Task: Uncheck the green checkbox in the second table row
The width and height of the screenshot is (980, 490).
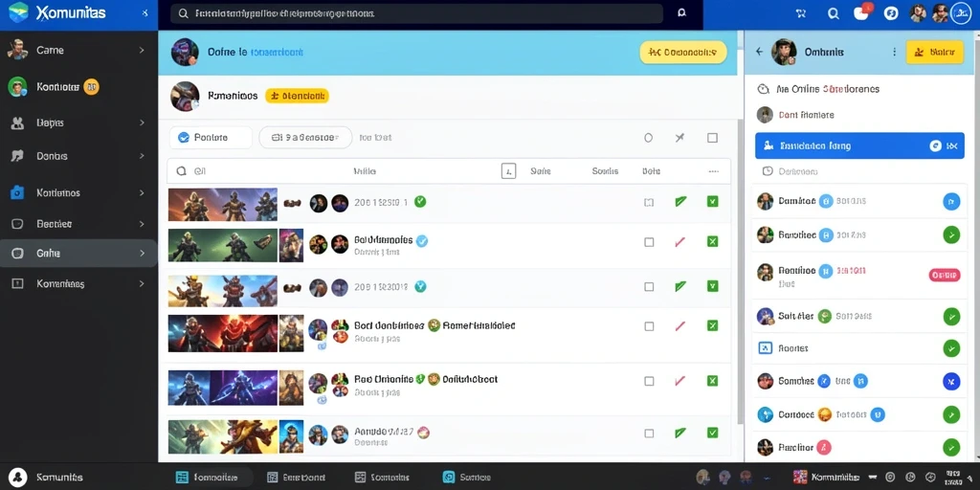Action: click(x=712, y=241)
